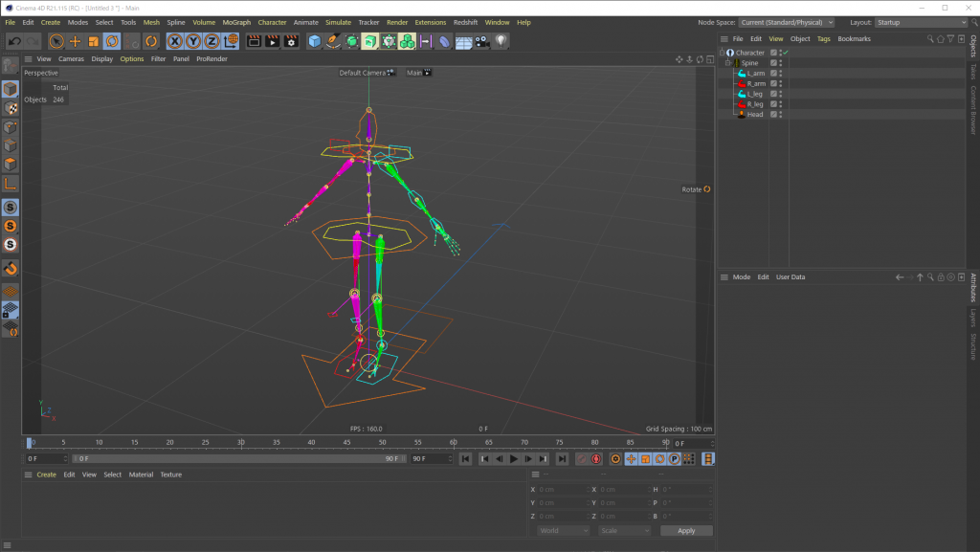Select the L_leg object in the tree
Viewport: 980px width, 552px height.
(754, 94)
